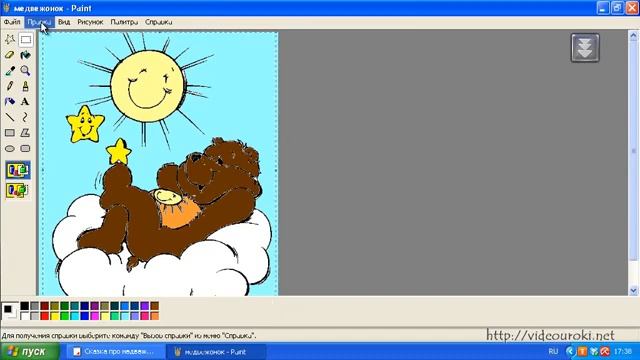
Task: Choose the Fill With Color bucket tool
Action: point(25,55)
